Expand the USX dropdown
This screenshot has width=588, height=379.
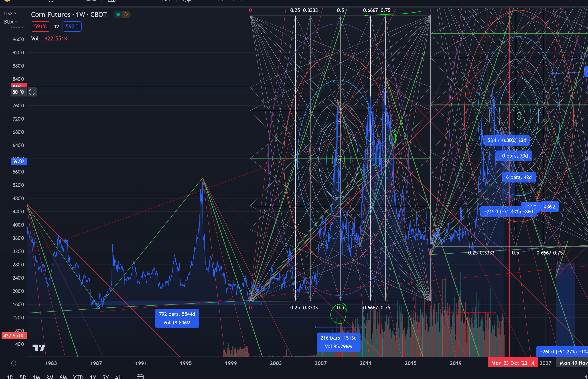click(10, 13)
